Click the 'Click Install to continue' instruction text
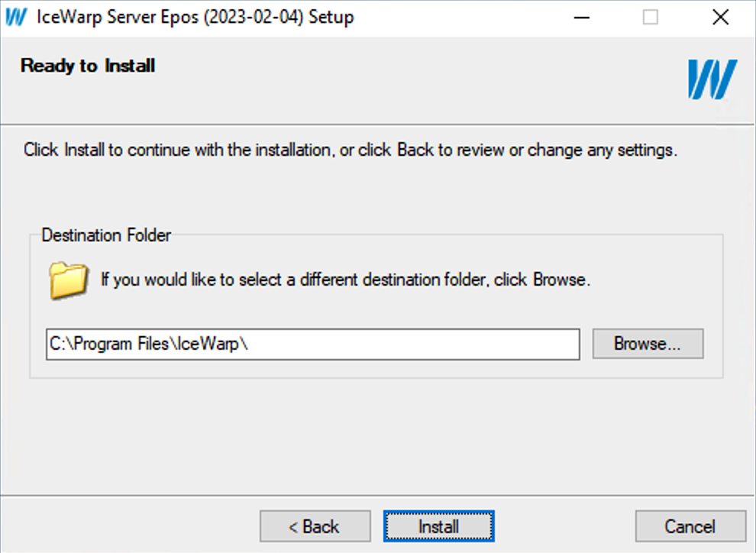Screen dimensions: 756x553 pyautogui.click(x=351, y=150)
